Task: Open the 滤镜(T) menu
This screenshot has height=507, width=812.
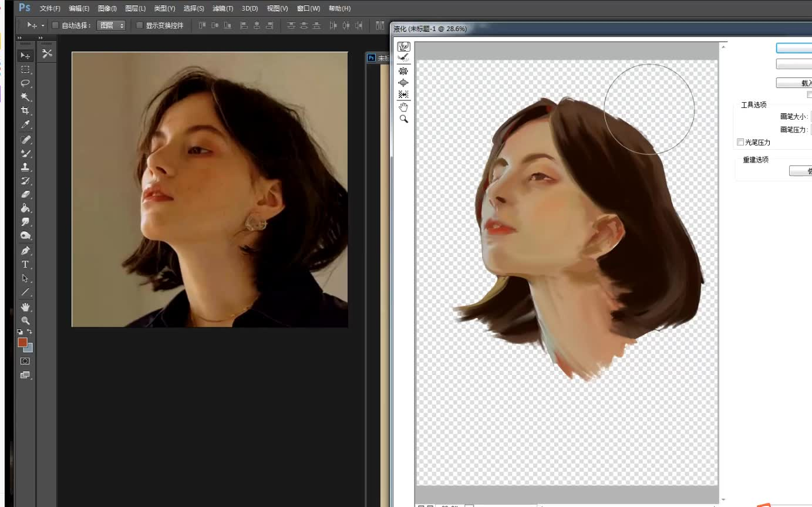Action: pos(223,8)
